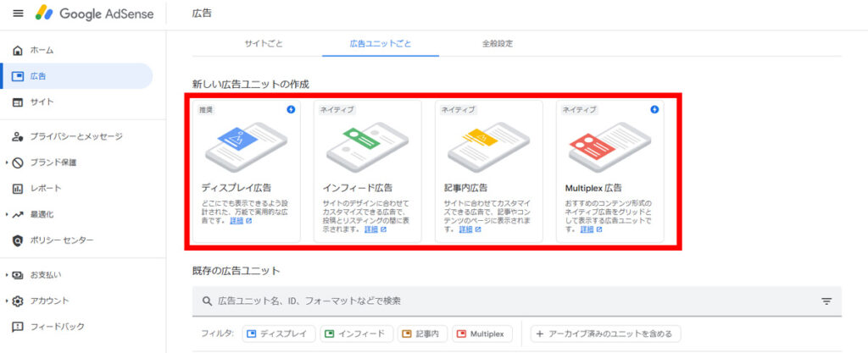Open サイト label in the sidebar menu
868x353 pixels.
click(42, 102)
